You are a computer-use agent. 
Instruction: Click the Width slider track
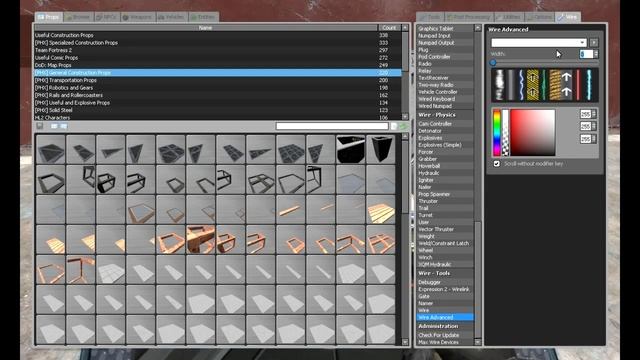(x=545, y=63)
